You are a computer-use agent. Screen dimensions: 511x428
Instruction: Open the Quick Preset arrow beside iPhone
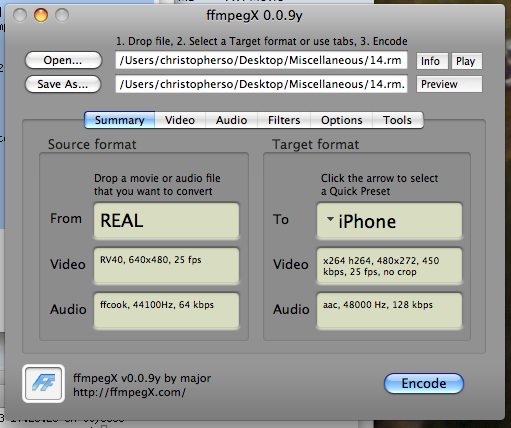tap(330, 219)
